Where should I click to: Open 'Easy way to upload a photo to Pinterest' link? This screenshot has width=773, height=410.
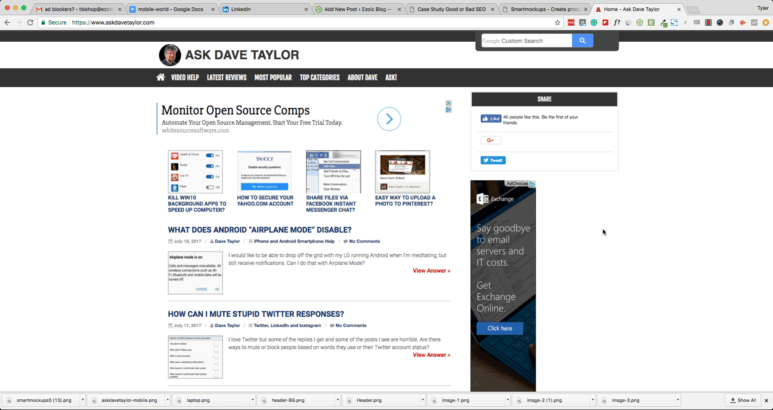pyautogui.click(x=405, y=201)
